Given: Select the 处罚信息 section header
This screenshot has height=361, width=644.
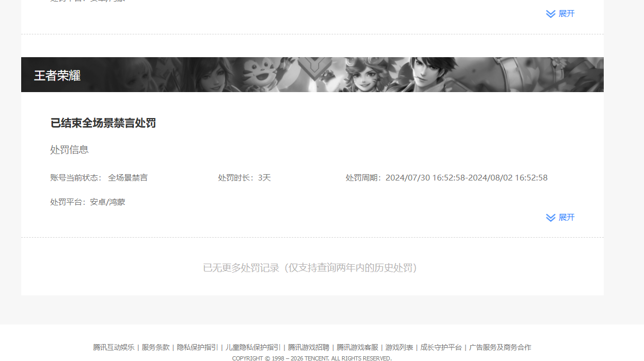Looking at the screenshot, I should coord(68,150).
